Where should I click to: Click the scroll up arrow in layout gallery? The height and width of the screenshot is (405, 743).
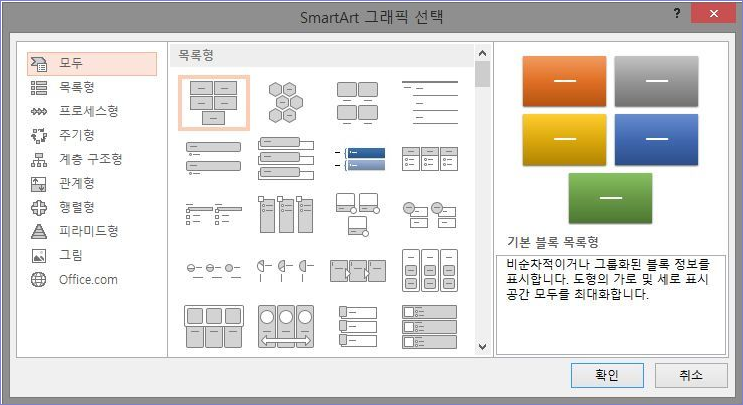click(x=482, y=53)
